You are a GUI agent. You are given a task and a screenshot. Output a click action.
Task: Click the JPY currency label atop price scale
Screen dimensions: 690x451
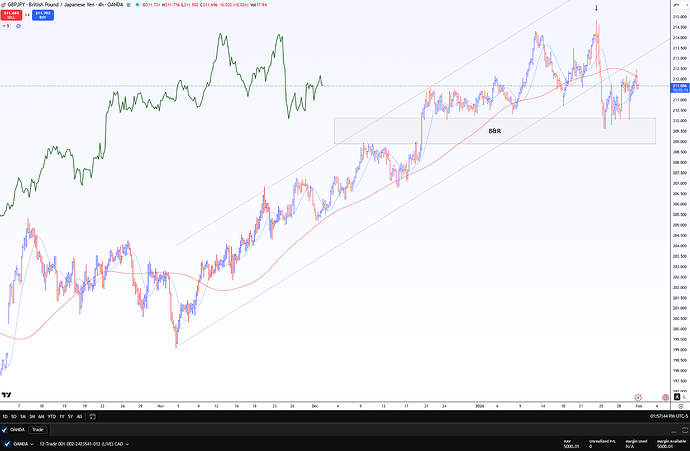[x=677, y=5]
